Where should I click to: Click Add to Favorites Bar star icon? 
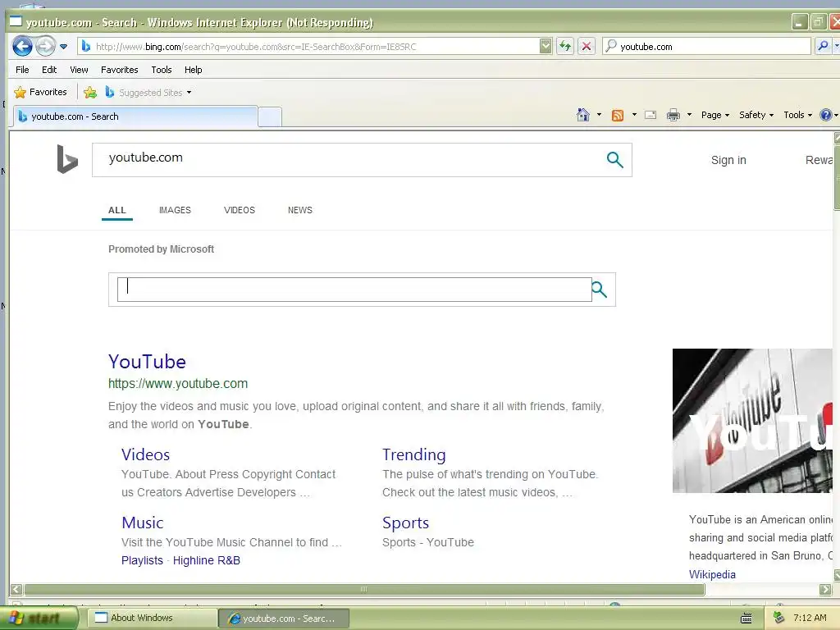coord(90,92)
